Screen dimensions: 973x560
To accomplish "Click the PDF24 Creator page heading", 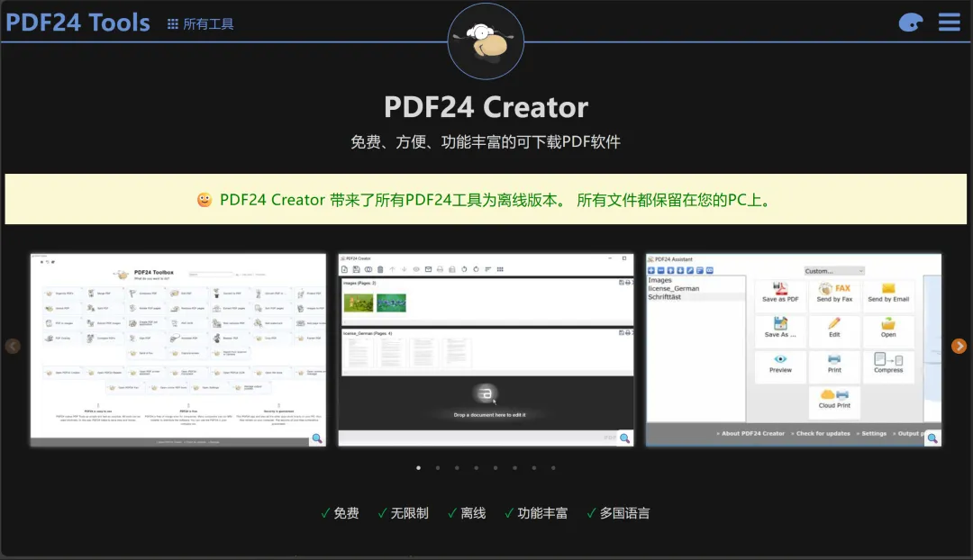I will tap(486, 106).
